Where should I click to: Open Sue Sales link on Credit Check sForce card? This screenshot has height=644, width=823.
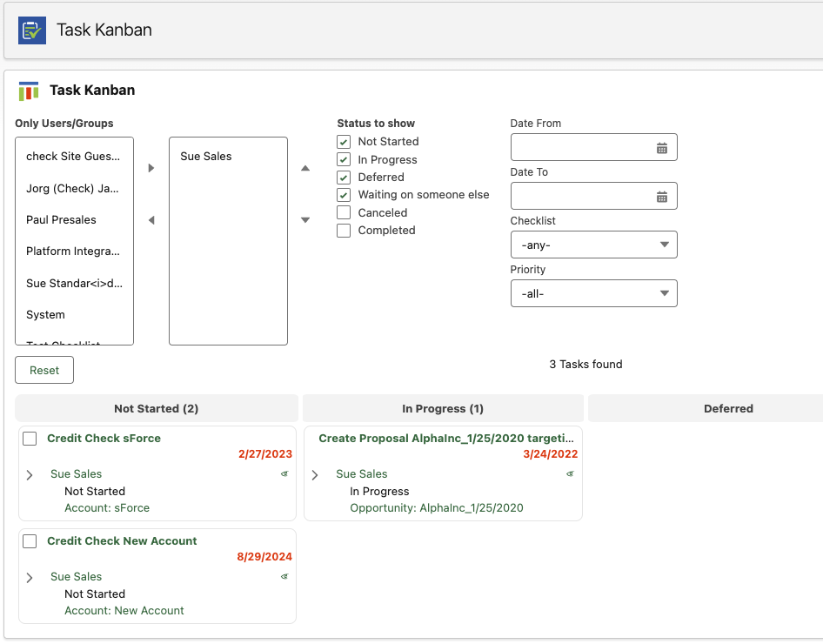point(76,474)
